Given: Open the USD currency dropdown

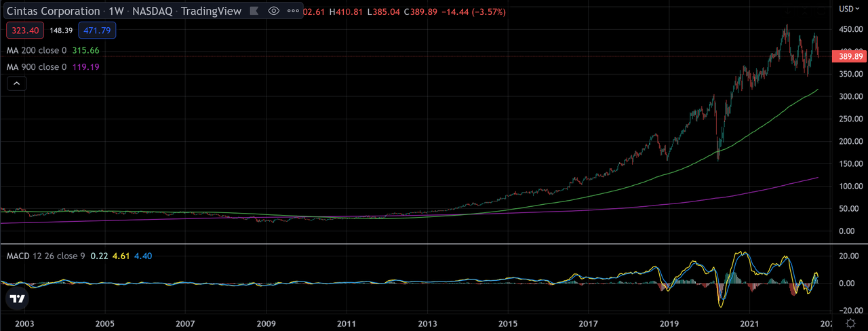Looking at the screenshot, I should (x=849, y=8).
